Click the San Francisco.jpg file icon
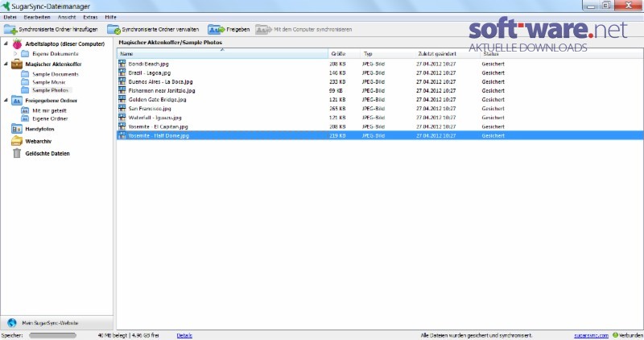Image resolution: width=644 pixels, height=340 pixels. tap(122, 109)
